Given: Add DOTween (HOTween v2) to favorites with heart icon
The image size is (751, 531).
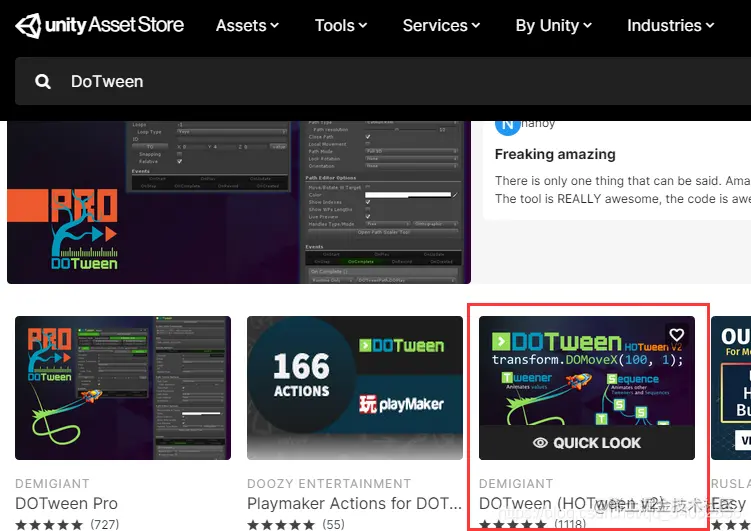Looking at the screenshot, I should [x=676, y=334].
